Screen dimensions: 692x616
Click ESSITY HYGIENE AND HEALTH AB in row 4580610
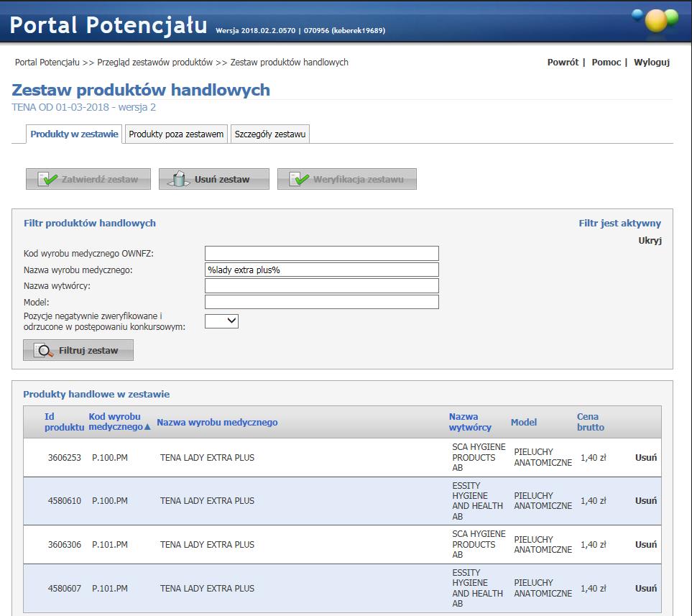tap(478, 501)
